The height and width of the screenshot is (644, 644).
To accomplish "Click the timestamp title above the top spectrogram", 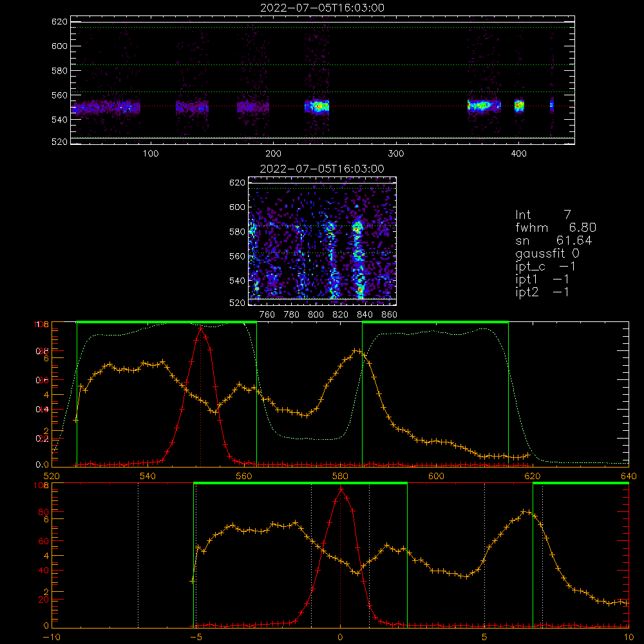I will tap(323, 8).
